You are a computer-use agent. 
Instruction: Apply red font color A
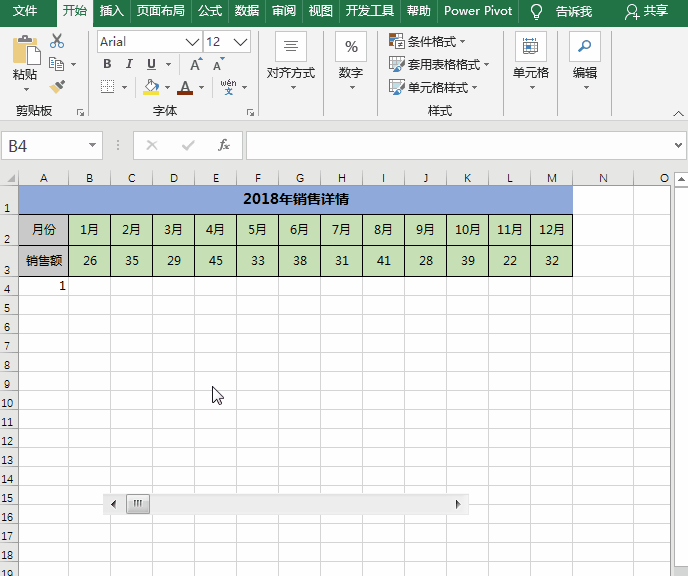click(185, 87)
